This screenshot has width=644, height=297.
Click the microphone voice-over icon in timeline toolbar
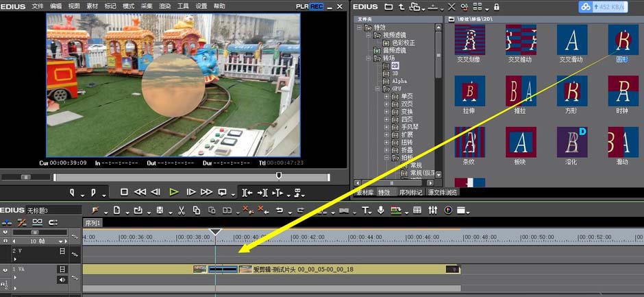[x=380, y=210]
